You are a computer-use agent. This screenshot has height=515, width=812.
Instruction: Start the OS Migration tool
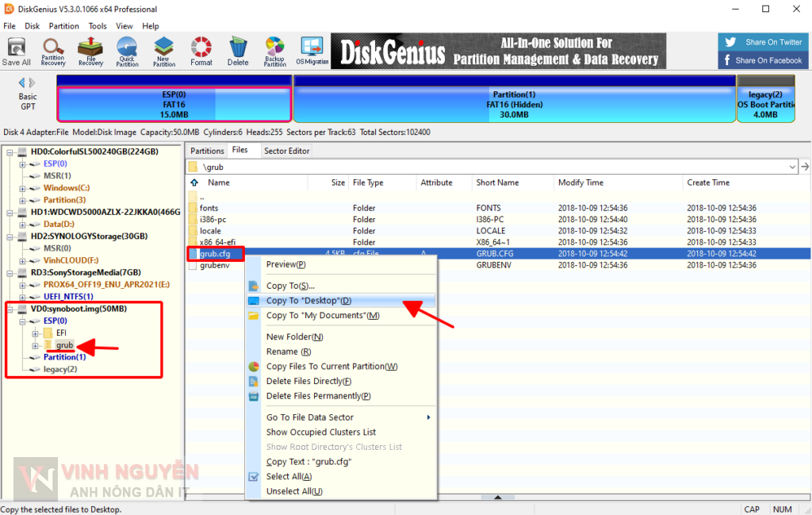(x=312, y=51)
